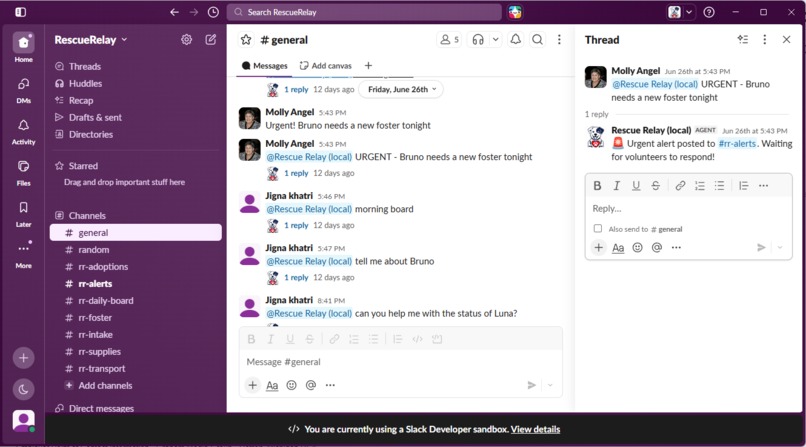Click the Search RescueRelay field
Image resolution: width=806 pixels, height=447 pixels.
tap(364, 12)
